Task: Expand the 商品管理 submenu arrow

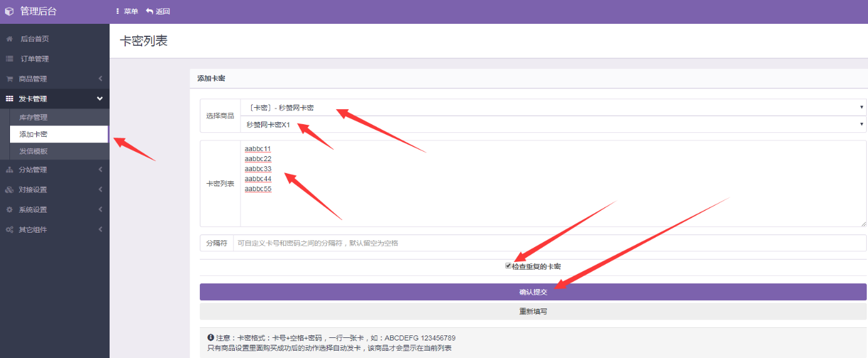Action: 100,79
